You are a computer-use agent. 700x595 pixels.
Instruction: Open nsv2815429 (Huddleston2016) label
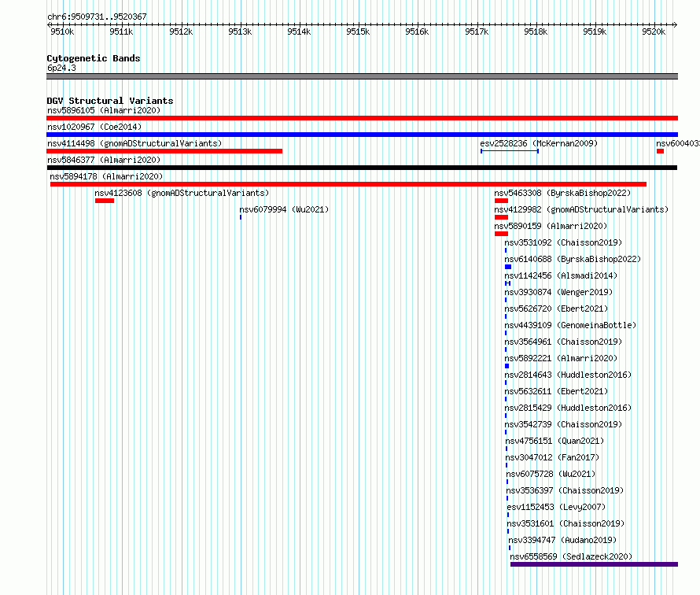[x=568, y=408]
